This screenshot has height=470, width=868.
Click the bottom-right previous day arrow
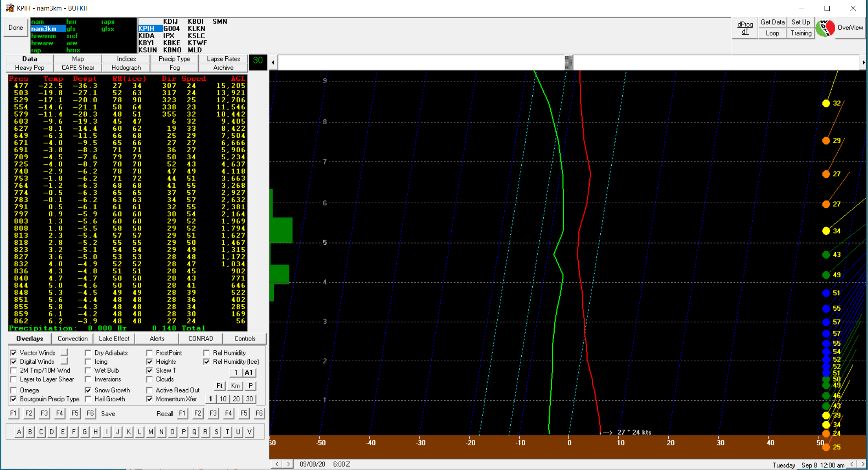pos(851,464)
